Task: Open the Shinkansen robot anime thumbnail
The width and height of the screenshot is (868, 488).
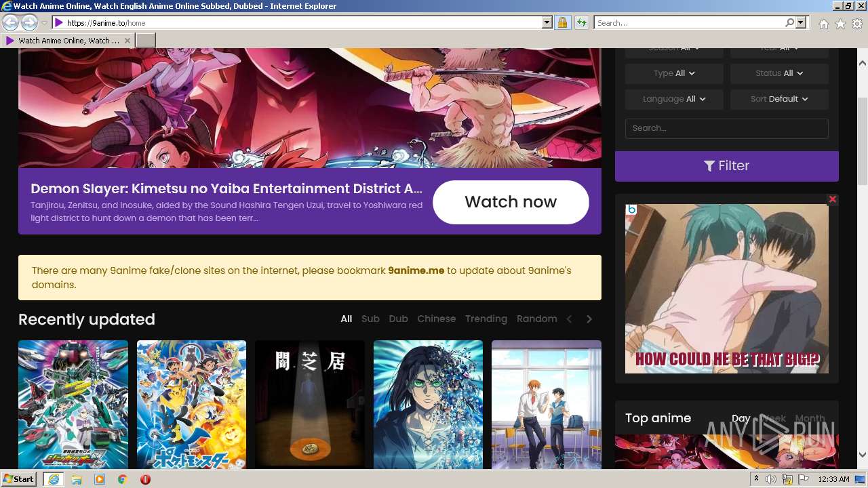Action: pos(73,405)
